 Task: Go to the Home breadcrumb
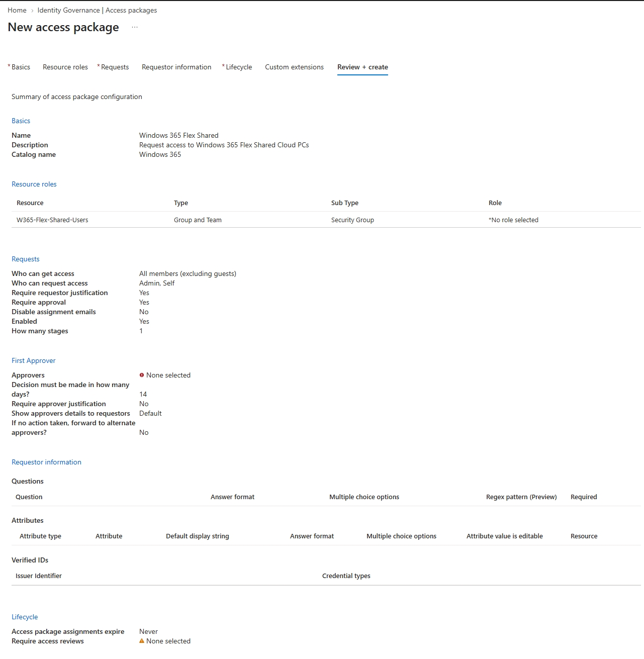[17, 10]
